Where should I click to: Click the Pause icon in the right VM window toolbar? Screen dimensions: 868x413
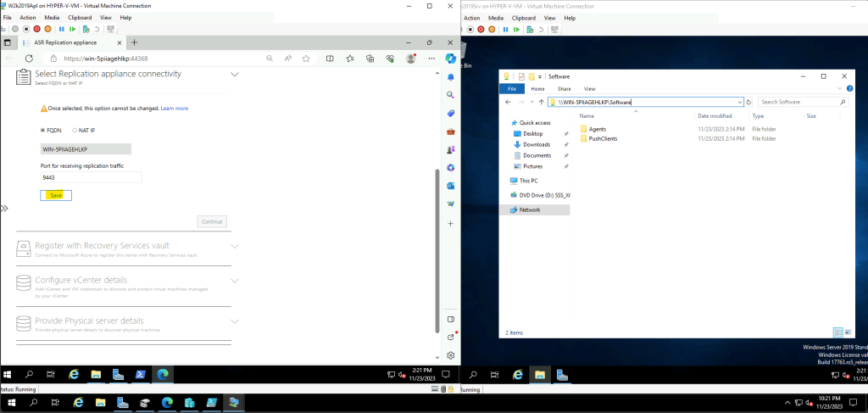click(x=505, y=30)
